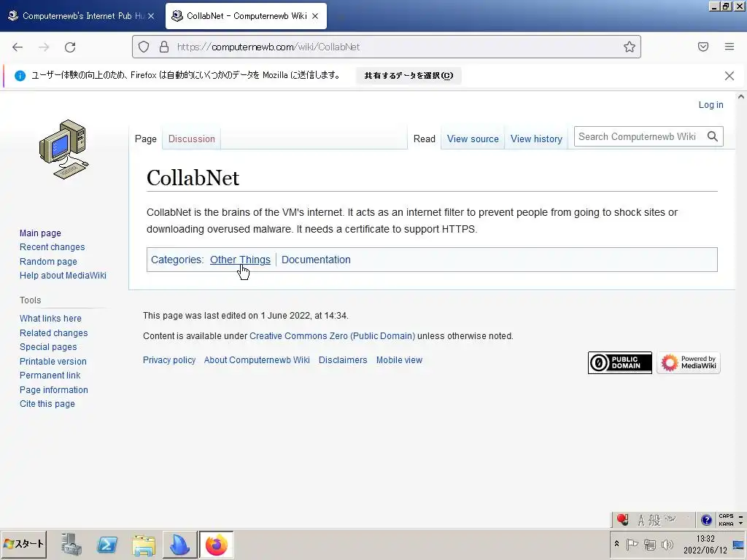Open About Computernewb Wiki
The height and width of the screenshot is (560, 747).
(x=257, y=360)
